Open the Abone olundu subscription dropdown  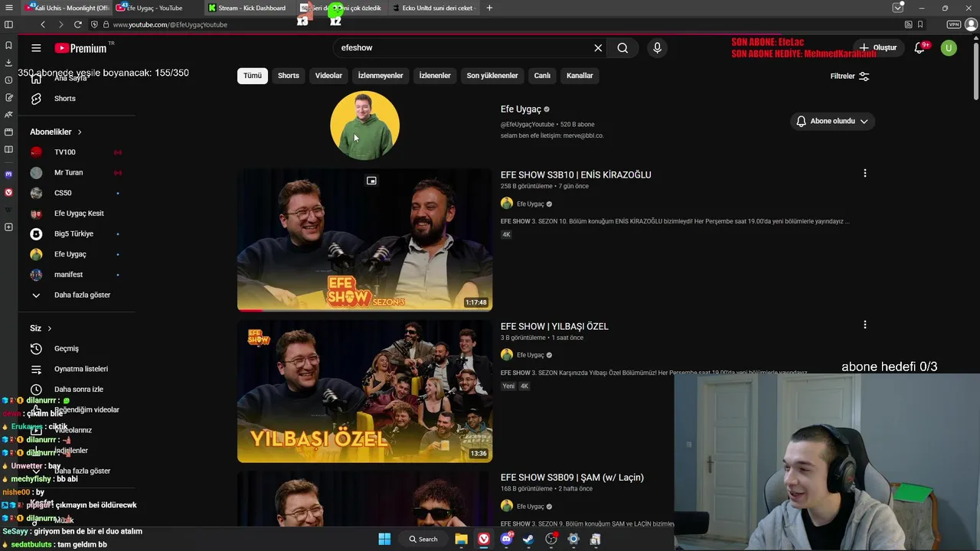pos(832,121)
